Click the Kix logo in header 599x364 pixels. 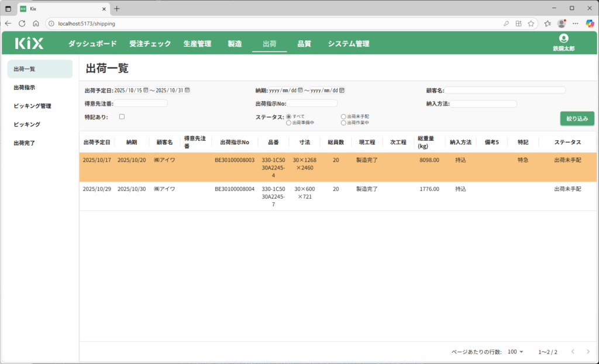(29, 43)
